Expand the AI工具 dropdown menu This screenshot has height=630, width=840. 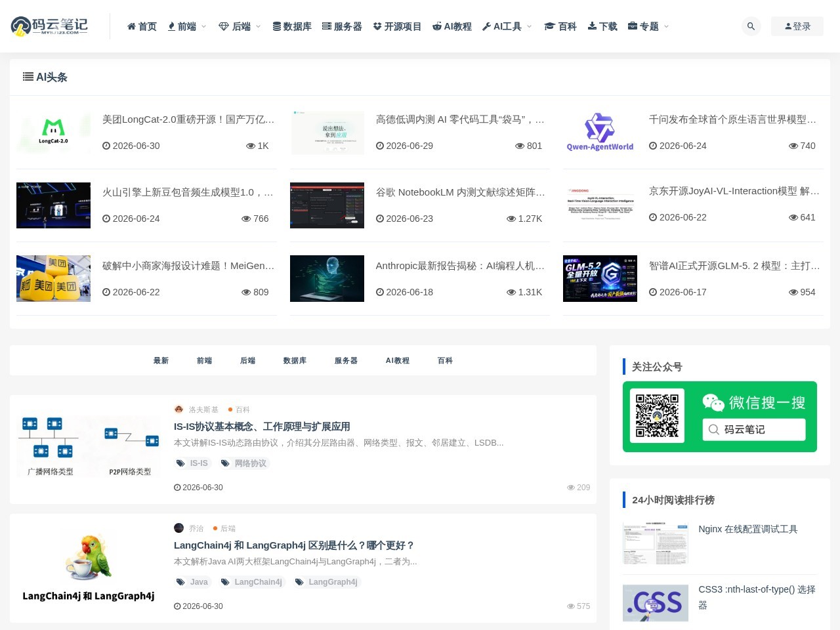507,26
